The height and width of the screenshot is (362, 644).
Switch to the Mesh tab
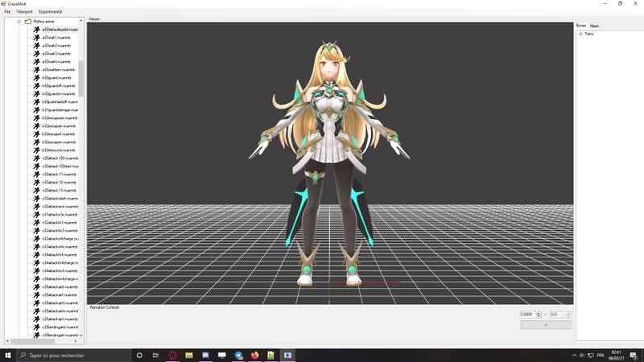click(594, 26)
